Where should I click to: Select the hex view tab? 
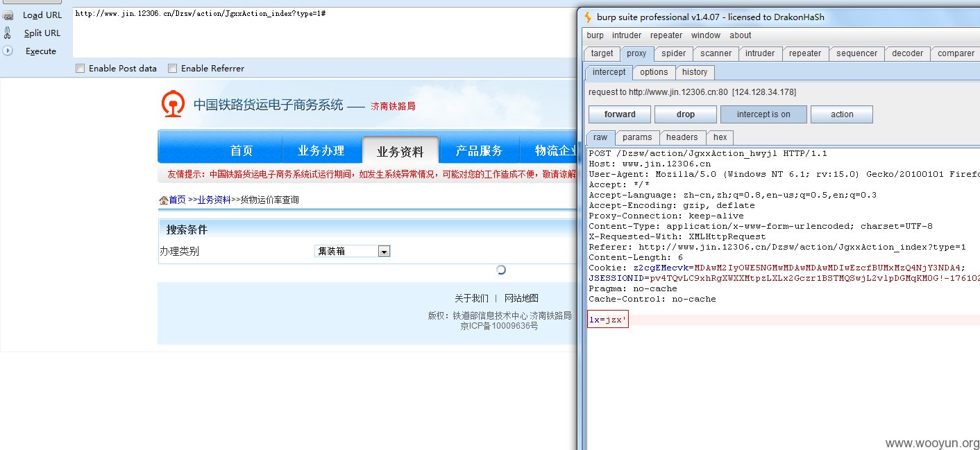(720, 137)
